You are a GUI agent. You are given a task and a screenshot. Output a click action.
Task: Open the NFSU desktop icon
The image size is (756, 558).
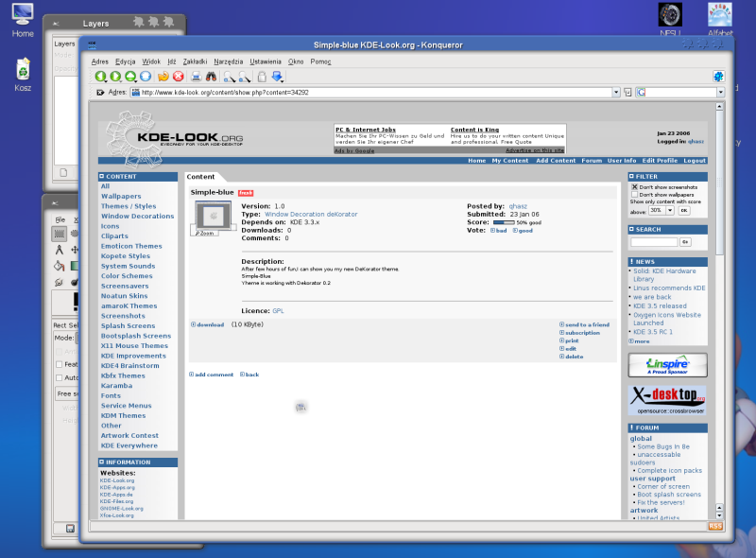(x=670, y=19)
